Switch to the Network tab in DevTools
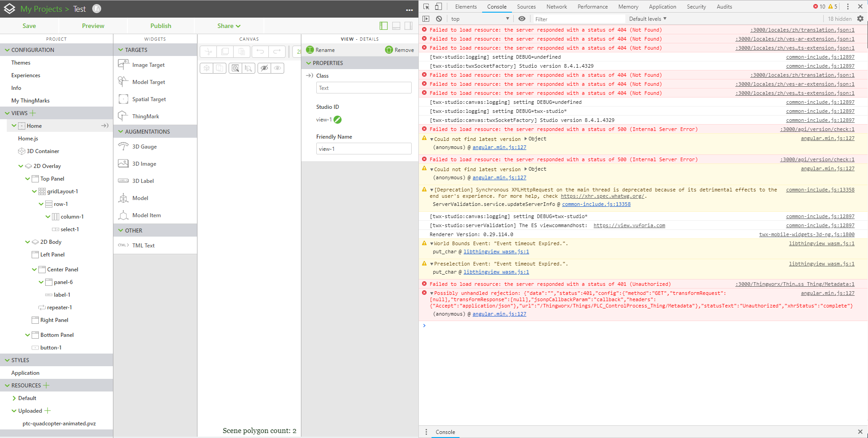 coord(556,6)
